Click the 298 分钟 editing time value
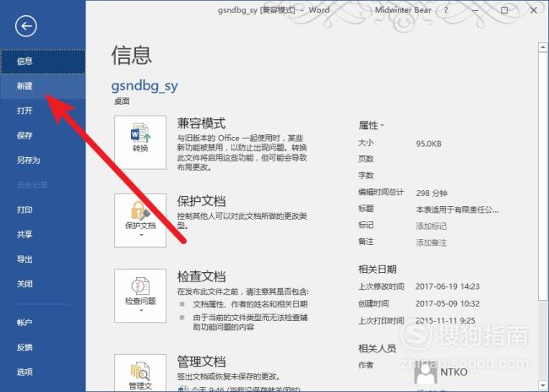 click(x=432, y=193)
